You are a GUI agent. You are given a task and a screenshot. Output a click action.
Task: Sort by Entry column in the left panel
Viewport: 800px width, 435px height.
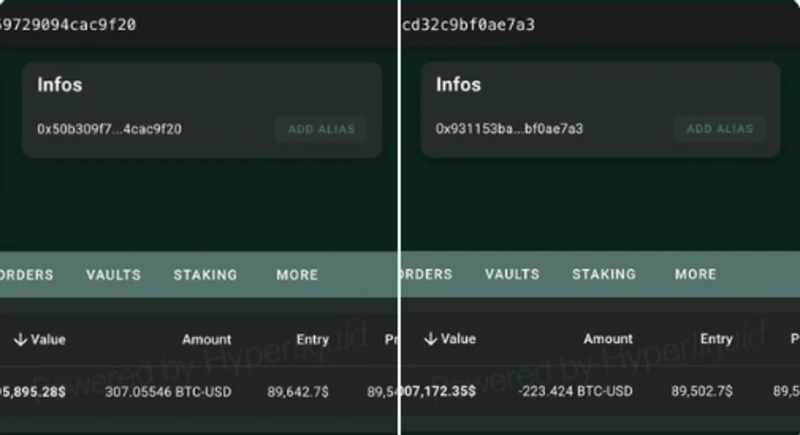[x=313, y=339]
